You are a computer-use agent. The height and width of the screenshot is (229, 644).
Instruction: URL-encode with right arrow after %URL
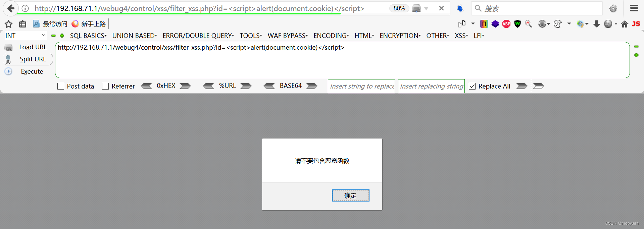click(246, 86)
